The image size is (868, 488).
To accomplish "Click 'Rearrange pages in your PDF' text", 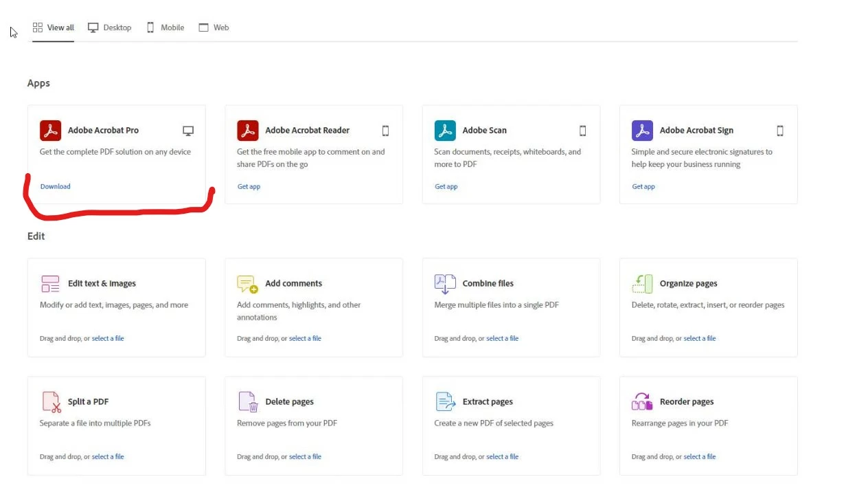I will 680,423.
